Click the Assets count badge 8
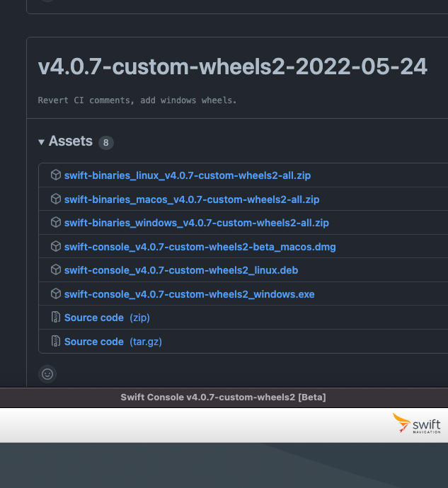The height and width of the screenshot is (488, 448). click(106, 143)
